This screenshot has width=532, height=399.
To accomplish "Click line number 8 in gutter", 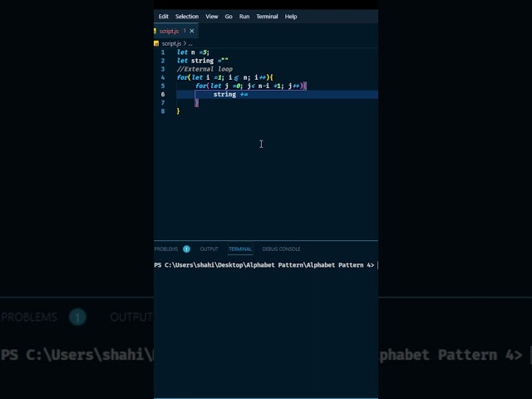I will [x=163, y=111].
